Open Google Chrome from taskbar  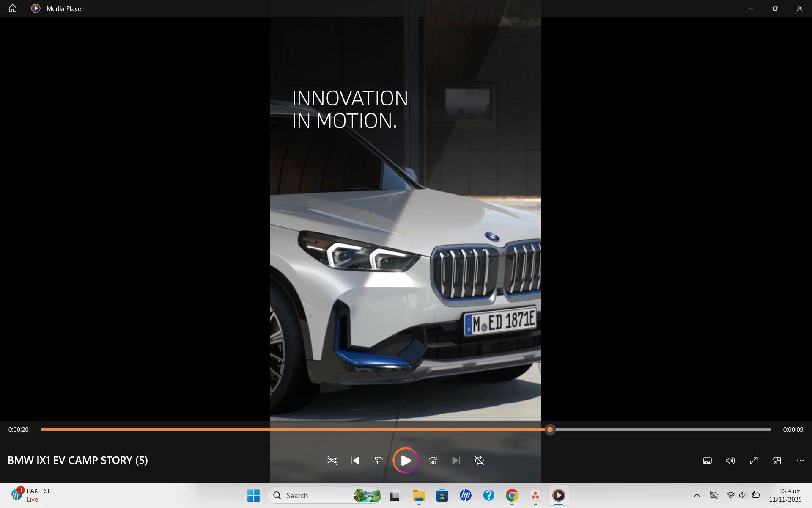(512, 495)
